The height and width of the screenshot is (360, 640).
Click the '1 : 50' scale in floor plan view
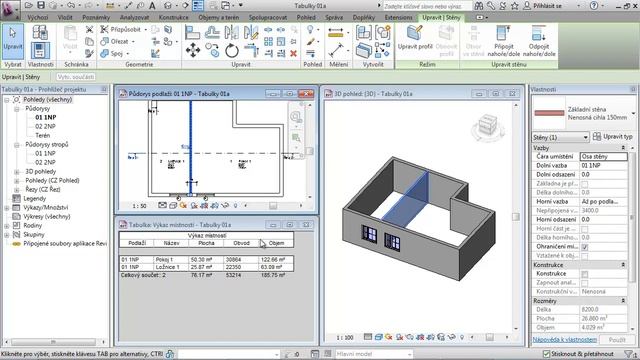tap(139, 206)
